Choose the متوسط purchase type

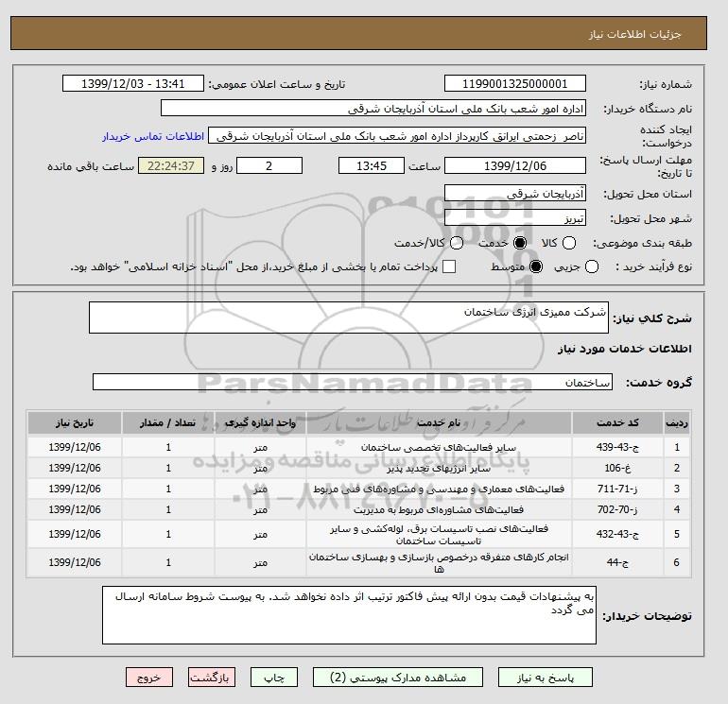pyautogui.click(x=536, y=266)
